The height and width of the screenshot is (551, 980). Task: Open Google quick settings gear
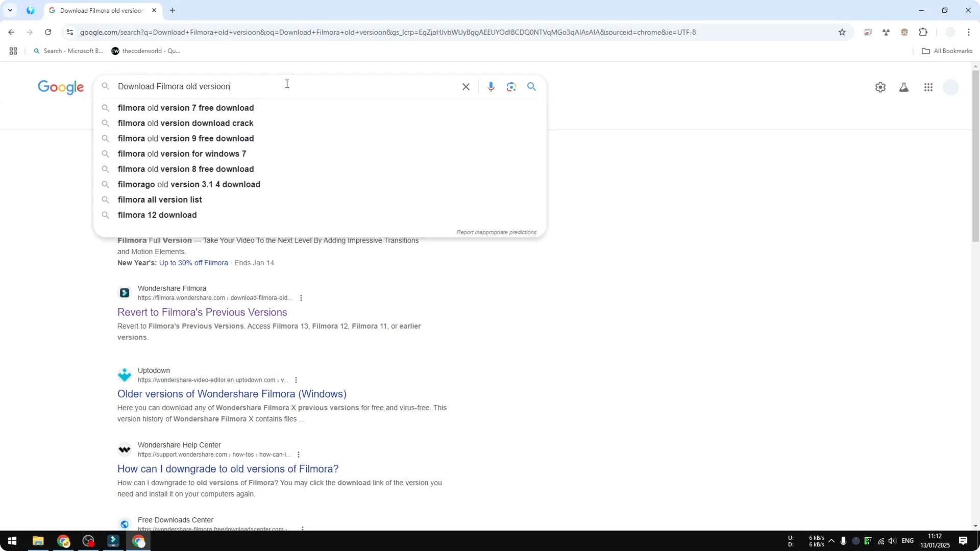pyautogui.click(x=880, y=87)
